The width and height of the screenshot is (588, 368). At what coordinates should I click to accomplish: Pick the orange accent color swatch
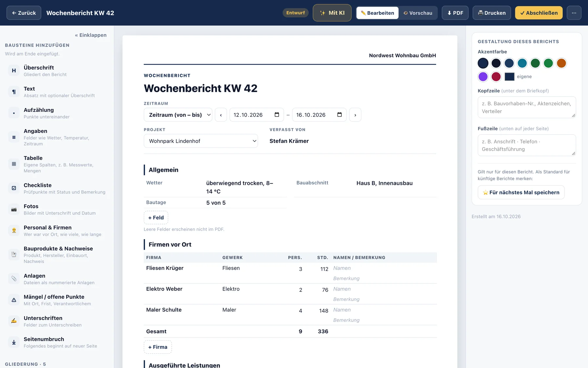[561, 63]
